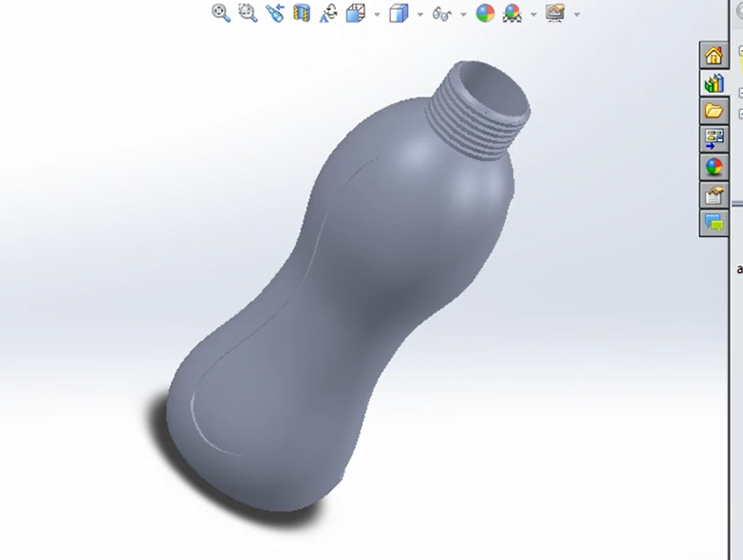Expand the Hide/Show Items dropdown arrow
The width and height of the screenshot is (743, 560).
(x=464, y=13)
